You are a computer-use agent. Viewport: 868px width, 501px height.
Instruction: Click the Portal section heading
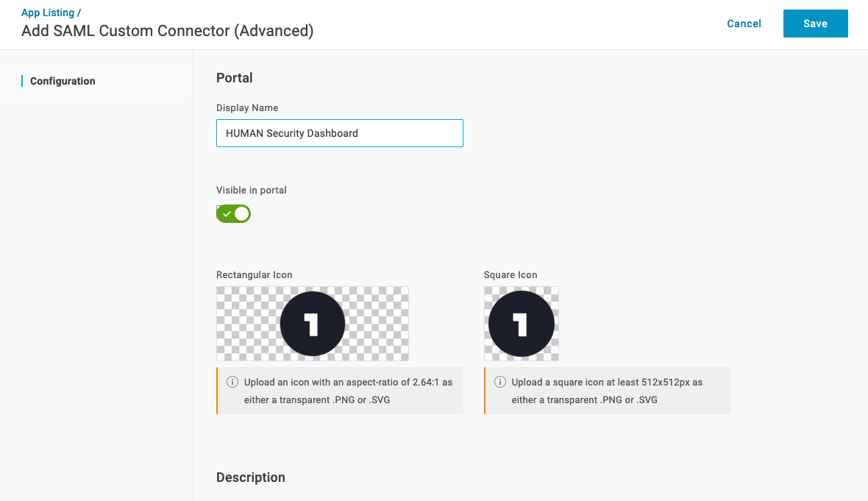pyautogui.click(x=234, y=78)
